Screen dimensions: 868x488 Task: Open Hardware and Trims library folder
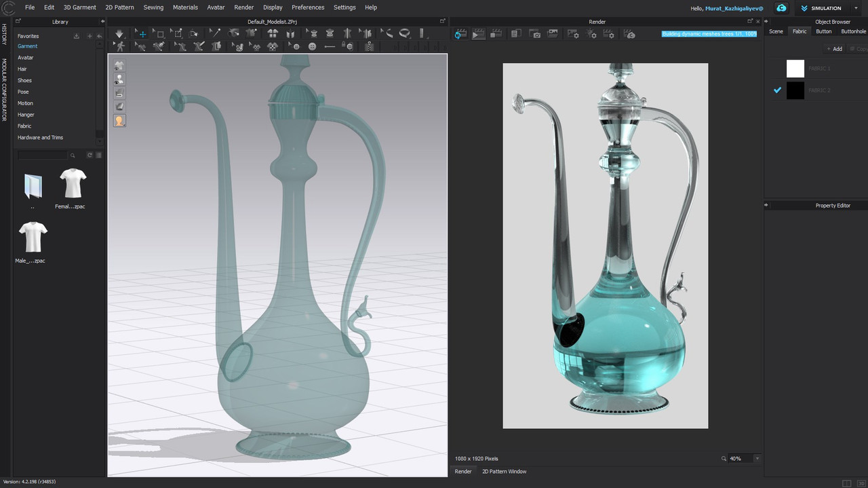[x=40, y=137]
